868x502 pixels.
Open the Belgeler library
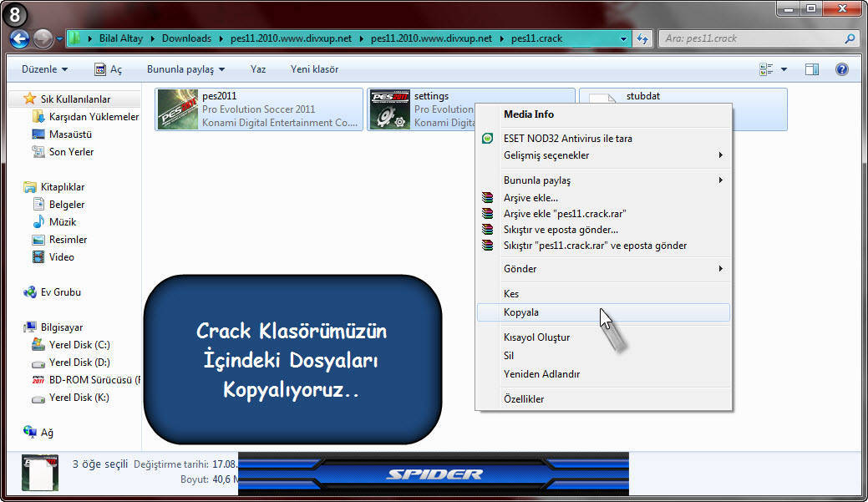pos(58,205)
